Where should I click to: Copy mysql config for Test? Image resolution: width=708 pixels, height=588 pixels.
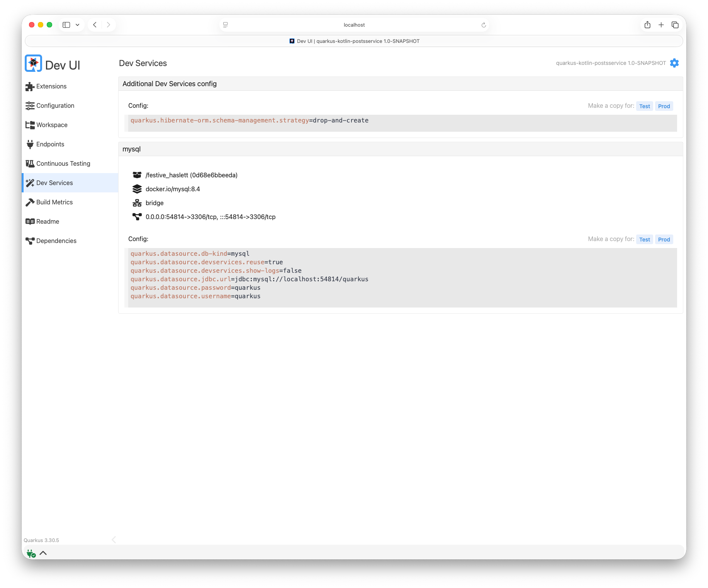pos(644,240)
